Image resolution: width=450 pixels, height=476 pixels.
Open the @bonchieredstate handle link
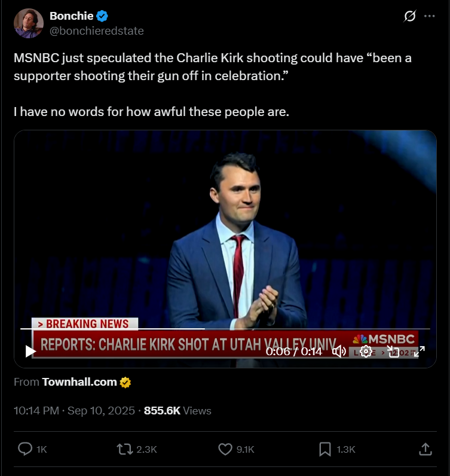[x=96, y=31]
